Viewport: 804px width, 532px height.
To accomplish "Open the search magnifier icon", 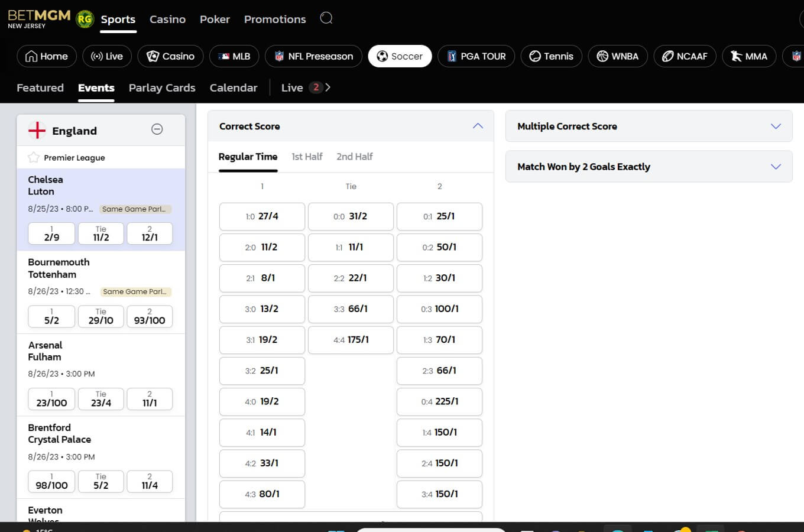I will (x=326, y=18).
